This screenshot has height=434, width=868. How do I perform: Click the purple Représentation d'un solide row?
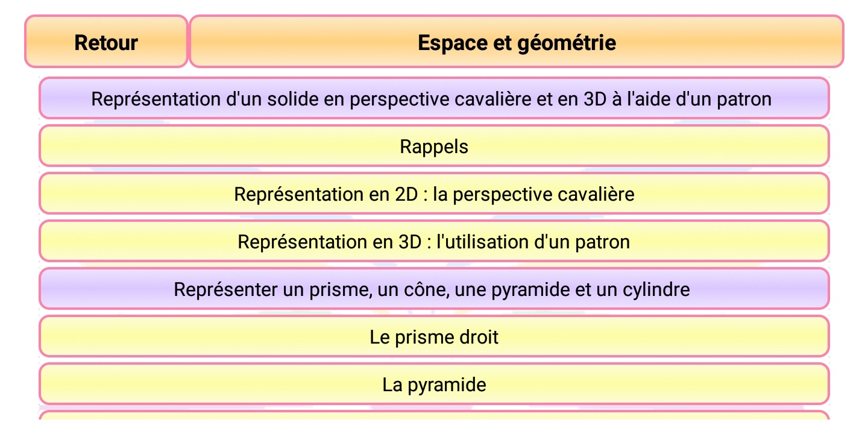[x=434, y=98]
